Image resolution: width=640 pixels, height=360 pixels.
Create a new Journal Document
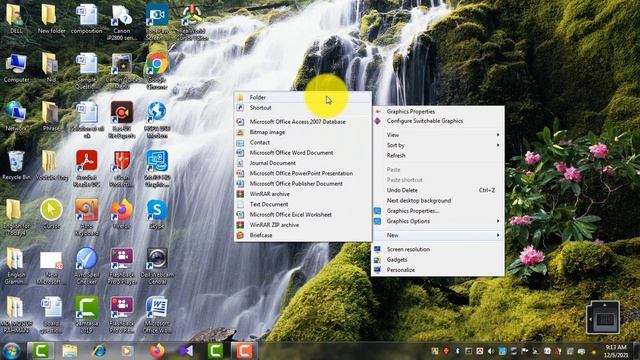[x=302, y=163]
